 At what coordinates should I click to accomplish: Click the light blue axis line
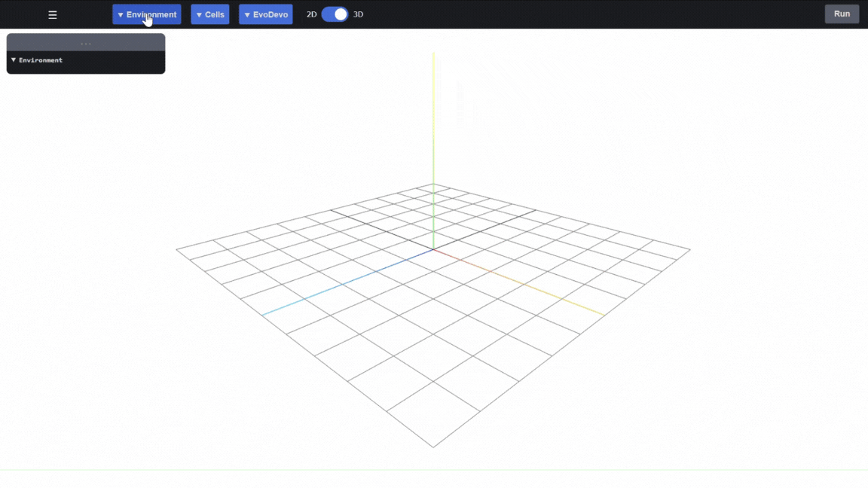[x=339, y=285]
